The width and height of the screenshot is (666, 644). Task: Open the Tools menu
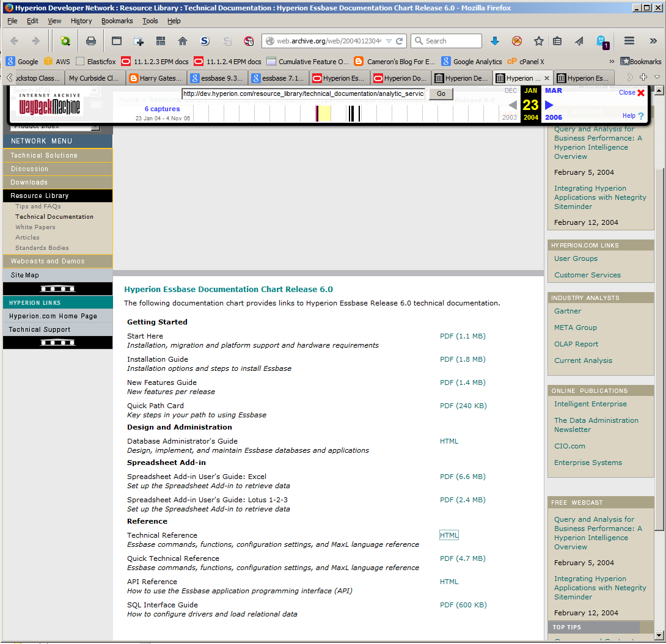(x=150, y=21)
